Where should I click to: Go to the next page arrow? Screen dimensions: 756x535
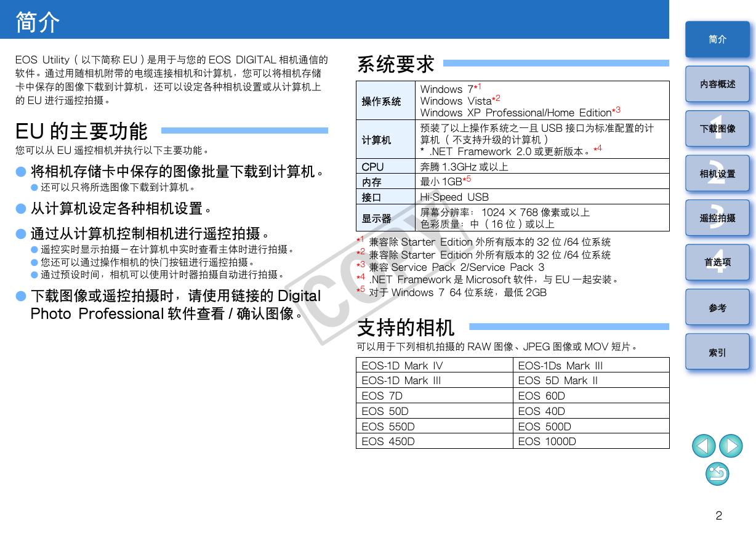click(731, 446)
